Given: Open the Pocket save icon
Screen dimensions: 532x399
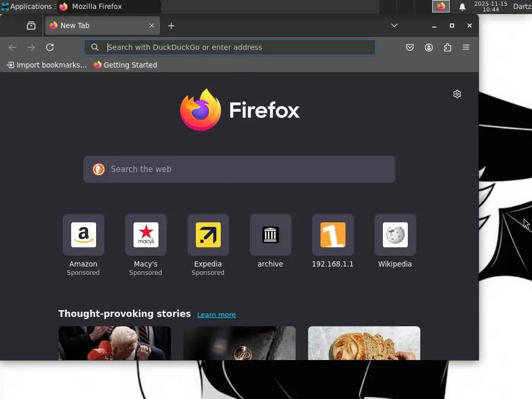Looking at the screenshot, I should coord(410,47).
